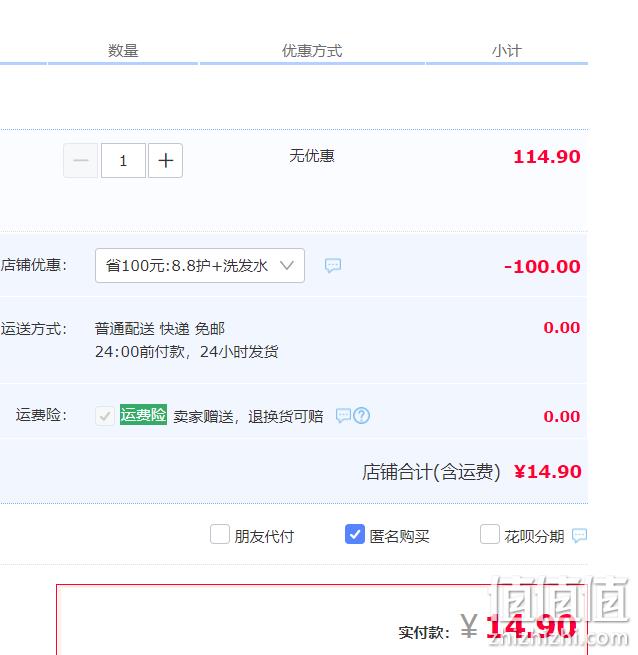Click the question mark help icon for 运费险
638x655 pixels.
[362, 416]
